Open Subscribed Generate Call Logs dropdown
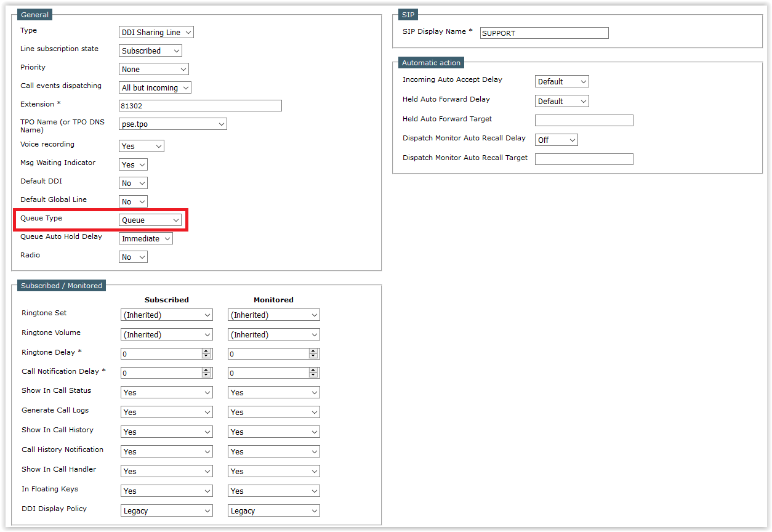This screenshot has height=532, width=772. 167,413
